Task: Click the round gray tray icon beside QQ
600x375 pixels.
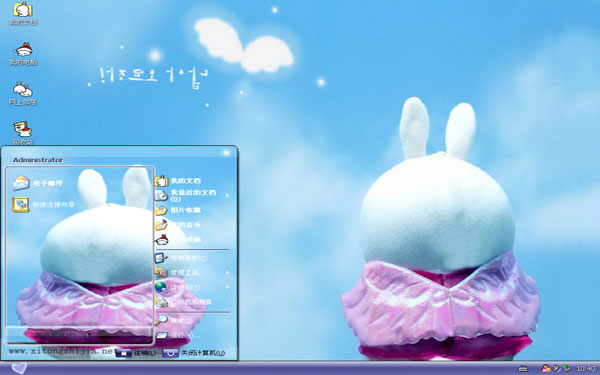Action: 556,368
